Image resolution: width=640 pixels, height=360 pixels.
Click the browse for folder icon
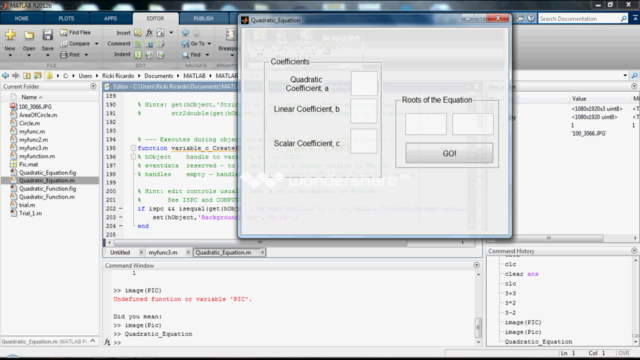pyautogui.click(x=38, y=76)
